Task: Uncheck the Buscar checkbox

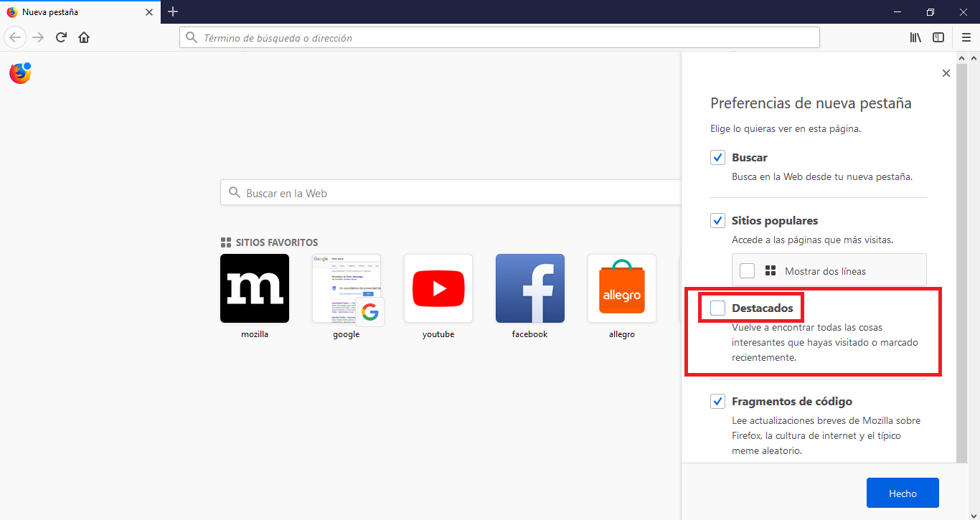Action: click(717, 157)
